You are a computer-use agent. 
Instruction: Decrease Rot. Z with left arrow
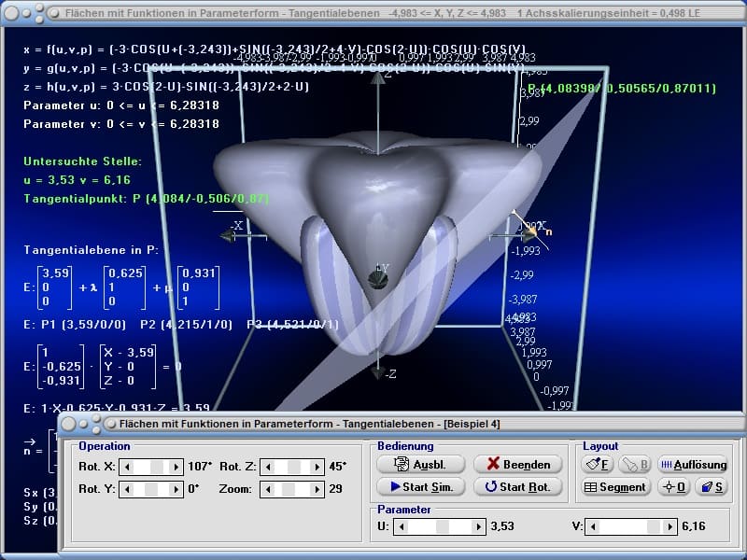point(268,467)
